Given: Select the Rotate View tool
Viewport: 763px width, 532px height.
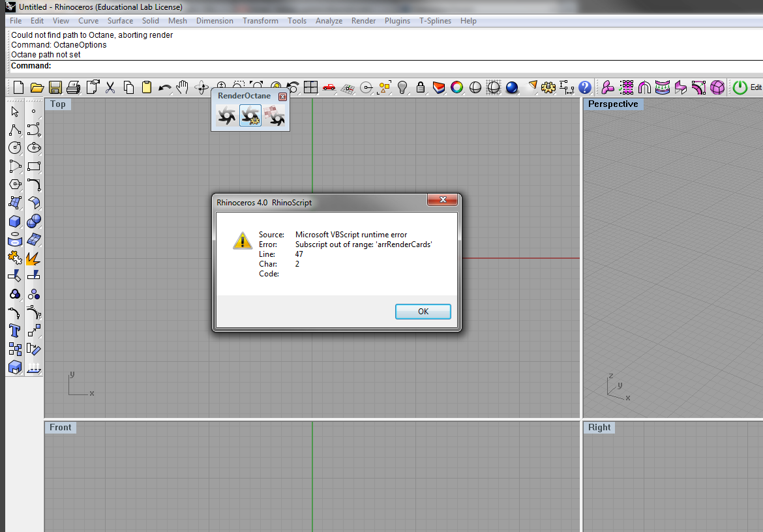Looking at the screenshot, I should [201, 88].
